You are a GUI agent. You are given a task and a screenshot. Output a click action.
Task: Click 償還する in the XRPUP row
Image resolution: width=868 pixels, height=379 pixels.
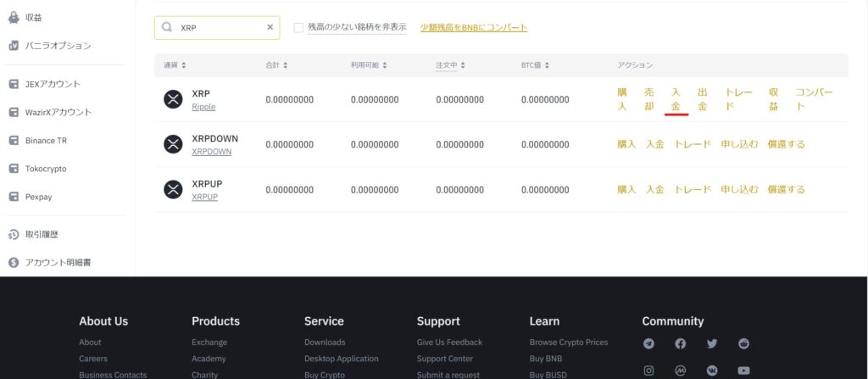tap(786, 190)
